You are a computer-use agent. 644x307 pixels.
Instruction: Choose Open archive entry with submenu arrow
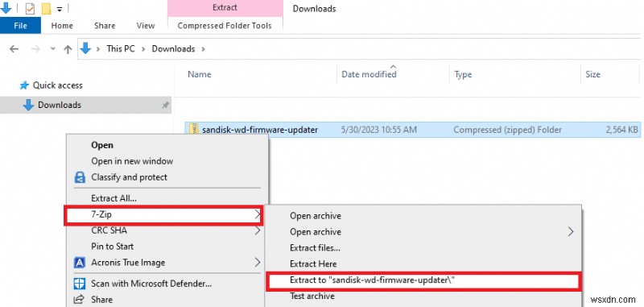pos(316,232)
